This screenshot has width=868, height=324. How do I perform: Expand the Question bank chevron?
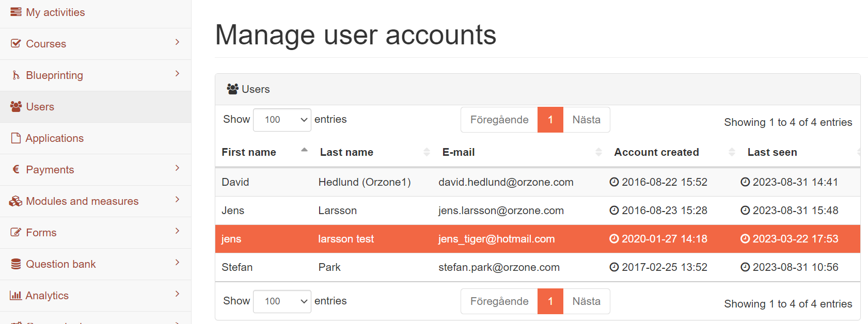(x=177, y=262)
